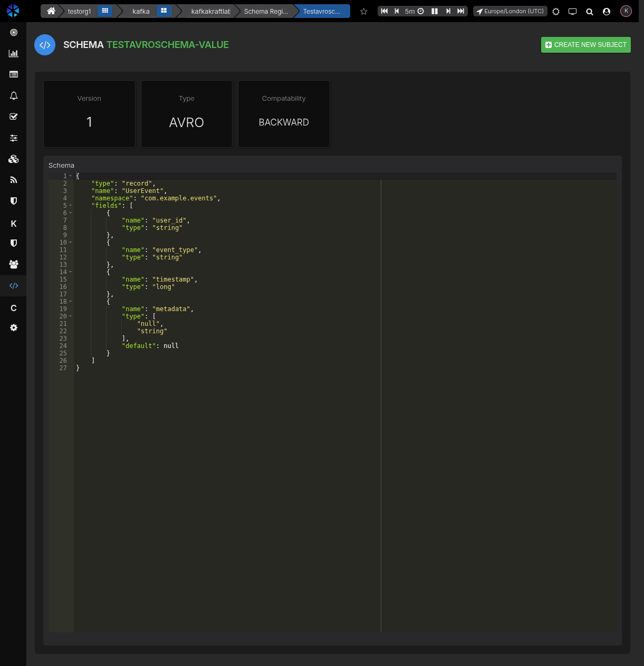Open the bar chart dashboards icon in sidebar
The height and width of the screenshot is (666, 644).
(x=14, y=53)
